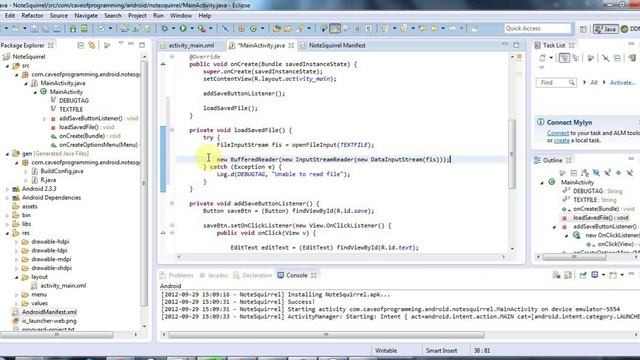The image size is (640, 360).
Task: Toggle Hide Local Types in Outline
Action: point(630,173)
